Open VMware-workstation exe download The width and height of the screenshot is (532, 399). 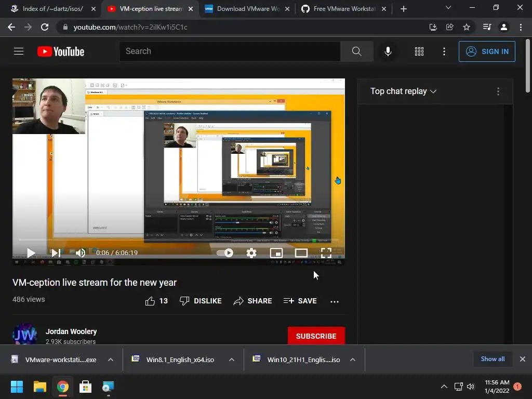point(54,360)
